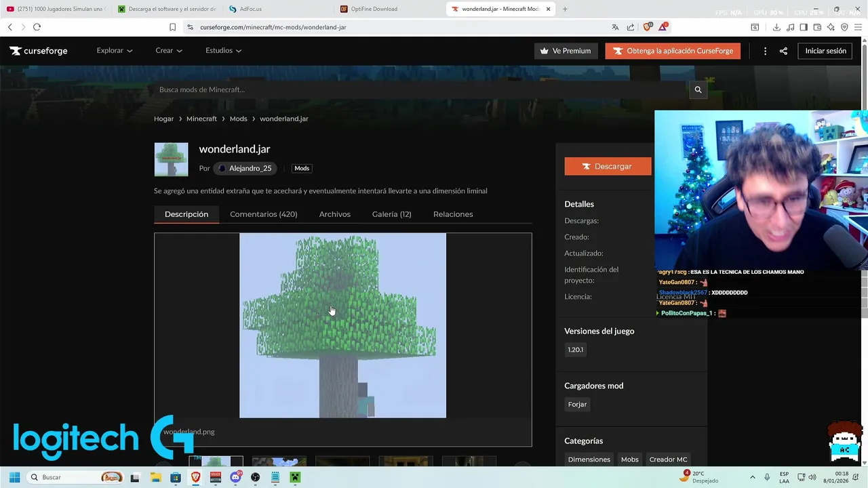The image size is (868, 488).
Task: Show hidden tray icons chevron
Action: pyautogui.click(x=752, y=477)
